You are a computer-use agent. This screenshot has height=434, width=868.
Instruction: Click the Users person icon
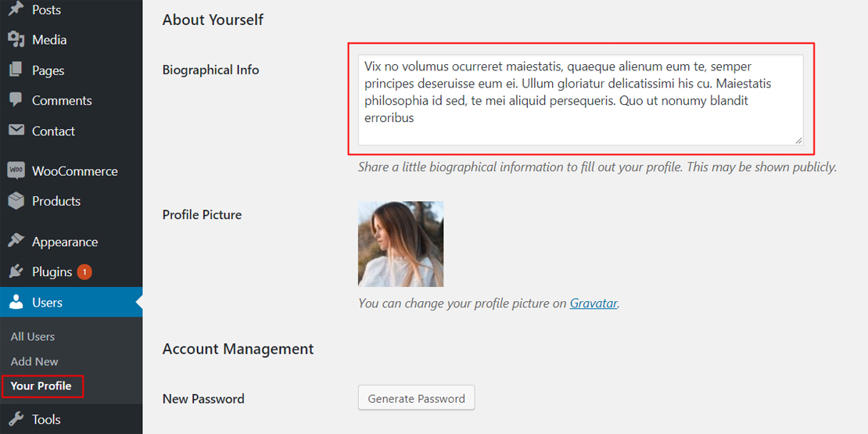point(16,303)
